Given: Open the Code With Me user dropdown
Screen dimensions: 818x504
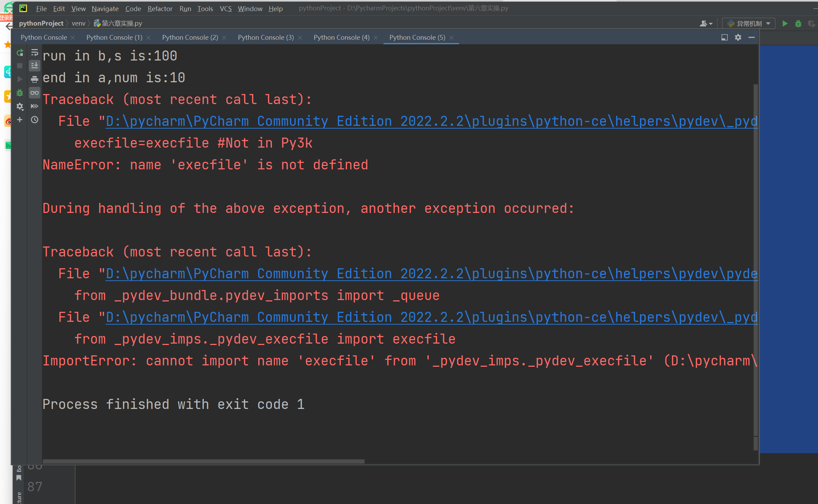Looking at the screenshot, I should [706, 24].
